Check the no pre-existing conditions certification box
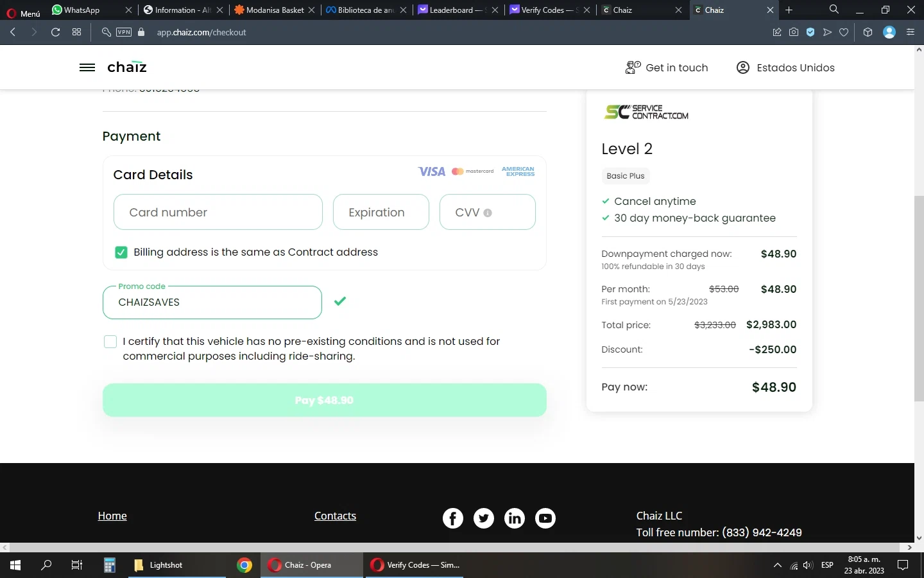This screenshot has width=924, height=578. tap(110, 342)
